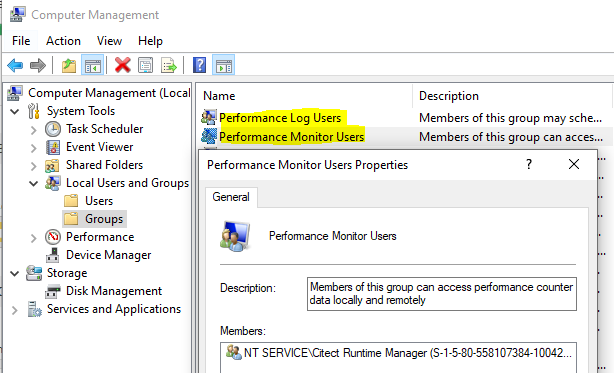
Task: Select Task Scheduler in the tree
Action: click(x=104, y=129)
